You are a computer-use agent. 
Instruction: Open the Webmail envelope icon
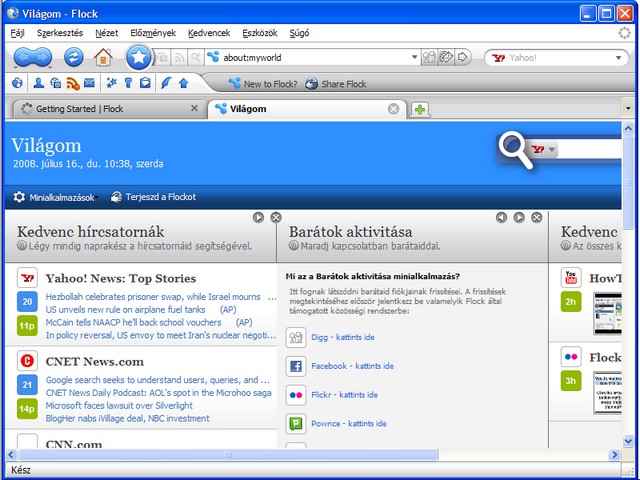coord(89,83)
